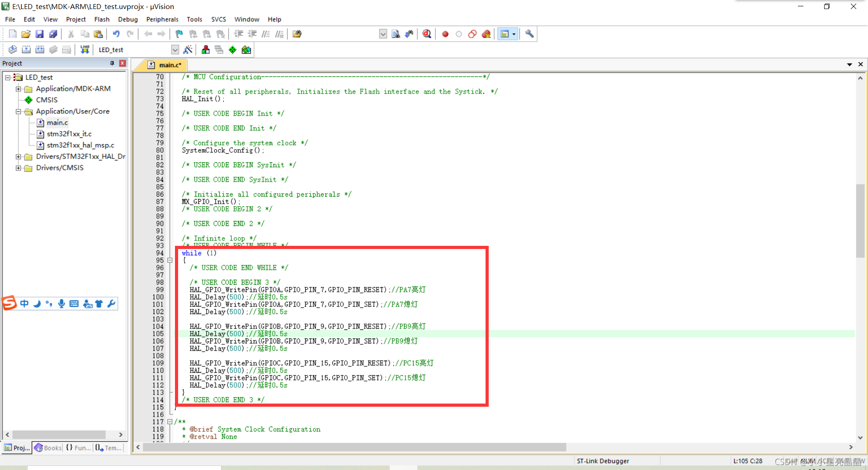This screenshot has width=868, height=470.
Task: Insert a breakpoint with the red dot icon
Action: click(x=445, y=34)
